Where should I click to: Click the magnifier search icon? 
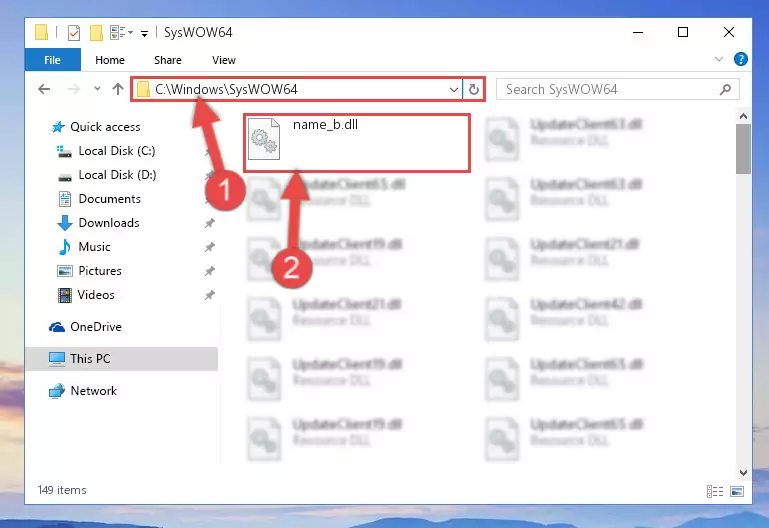point(725,89)
